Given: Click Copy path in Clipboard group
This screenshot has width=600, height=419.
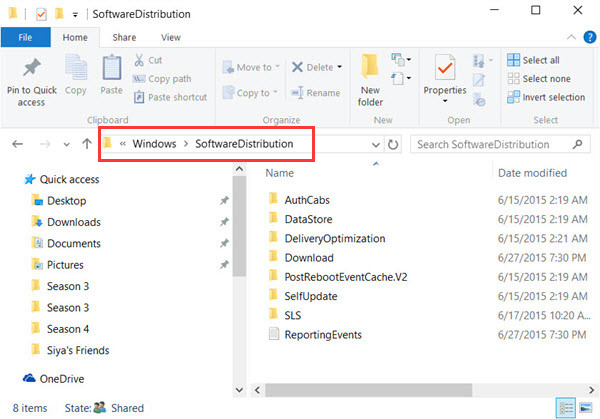Looking at the screenshot, I should click(162, 78).
